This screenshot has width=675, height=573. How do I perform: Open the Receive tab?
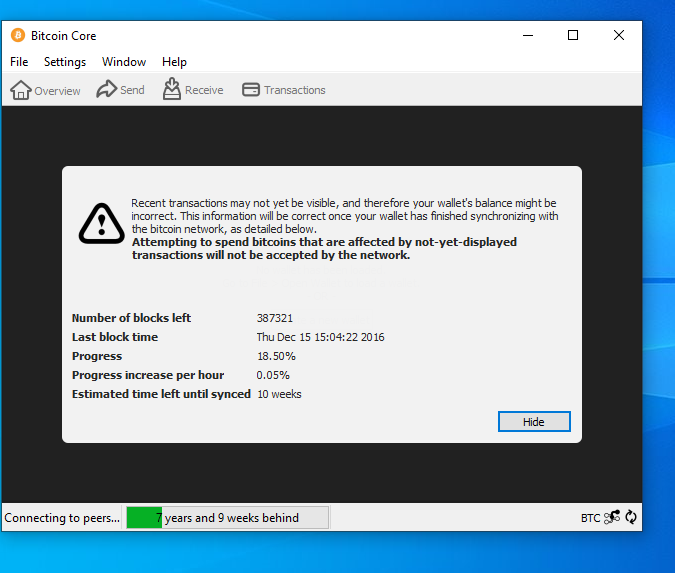193,90
